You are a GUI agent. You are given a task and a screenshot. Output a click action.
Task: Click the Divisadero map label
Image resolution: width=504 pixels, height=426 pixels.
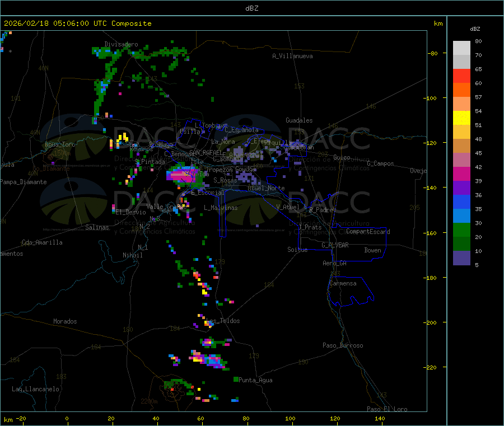click(x=121, y=44)
